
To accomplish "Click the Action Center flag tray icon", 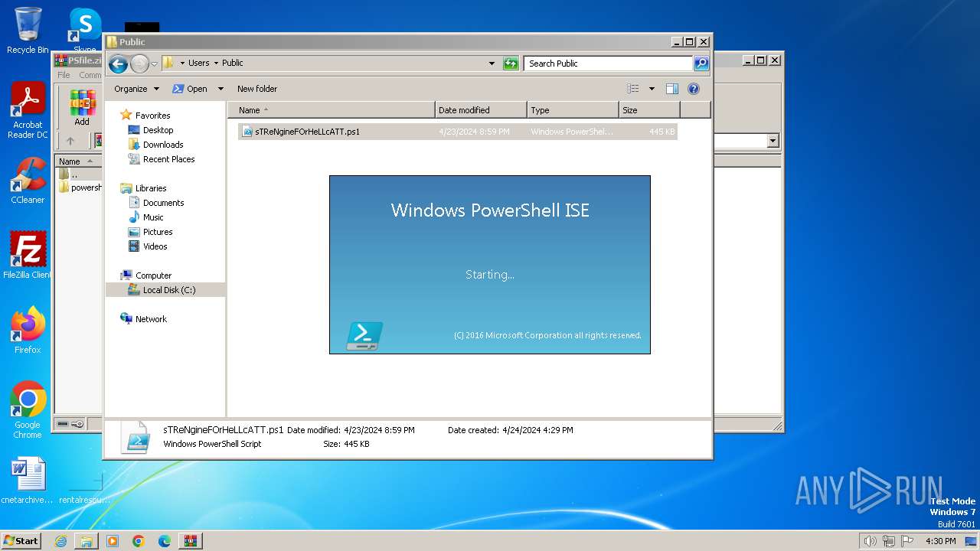I will click(908, 541).
